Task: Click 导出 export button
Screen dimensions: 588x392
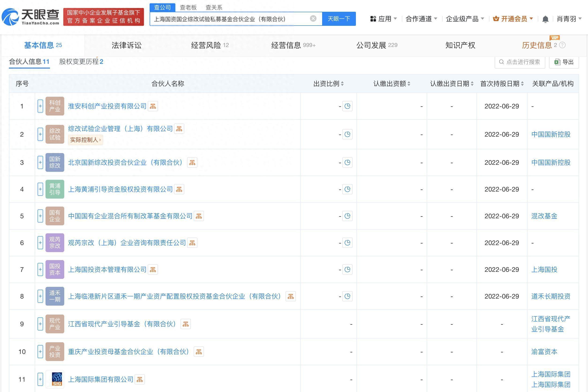Action: point(564,62)
